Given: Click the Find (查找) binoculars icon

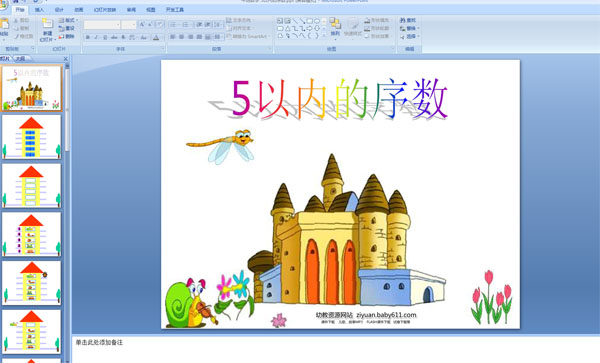Looking at the screenshot, I should (403, 20).
